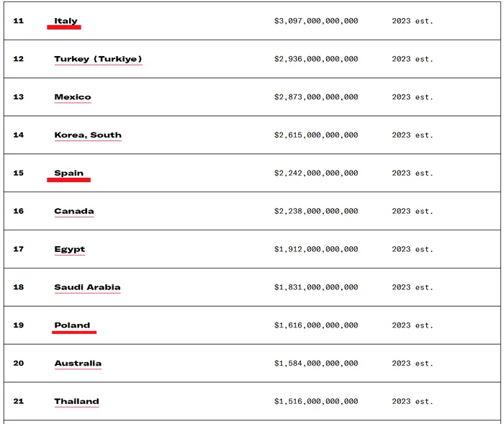504x424 pixels.
Task: Open the Turkey (Turkiye) link
Action: click(x=98, y=59)
